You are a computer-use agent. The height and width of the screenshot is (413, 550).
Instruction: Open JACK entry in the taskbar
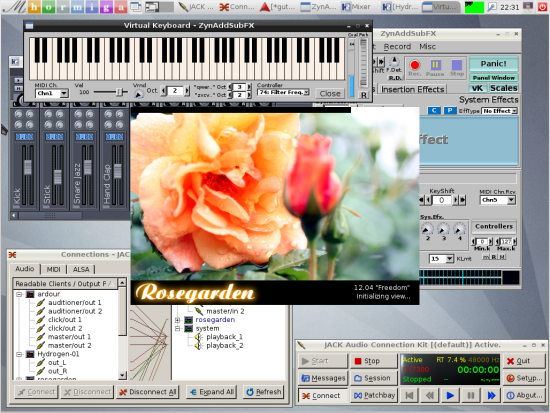pos(195,7)
